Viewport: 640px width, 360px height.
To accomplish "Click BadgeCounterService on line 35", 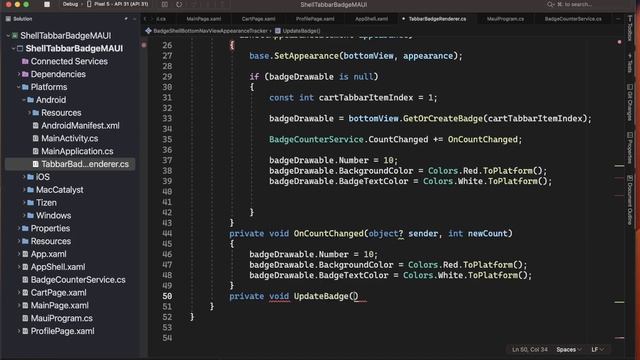I will click(x=316, y=140).
